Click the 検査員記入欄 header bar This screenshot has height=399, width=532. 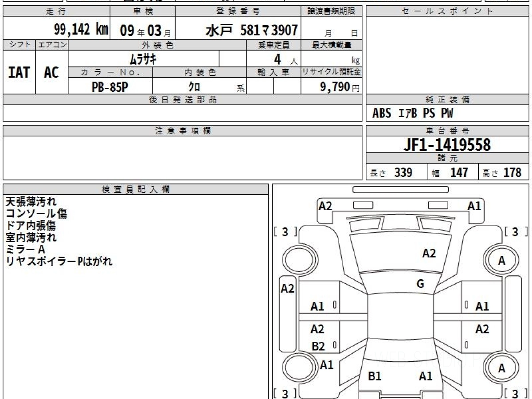(x=136, y=189)
